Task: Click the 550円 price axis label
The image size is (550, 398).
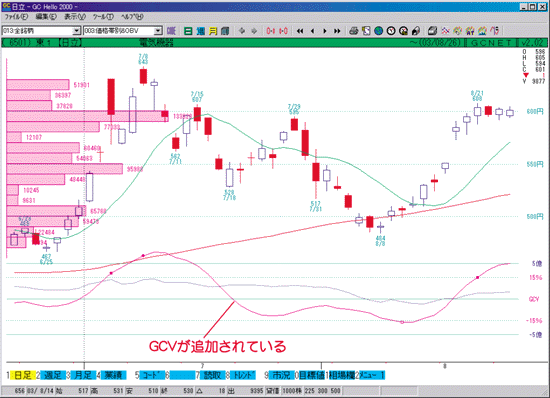Action: coord(535,164)
